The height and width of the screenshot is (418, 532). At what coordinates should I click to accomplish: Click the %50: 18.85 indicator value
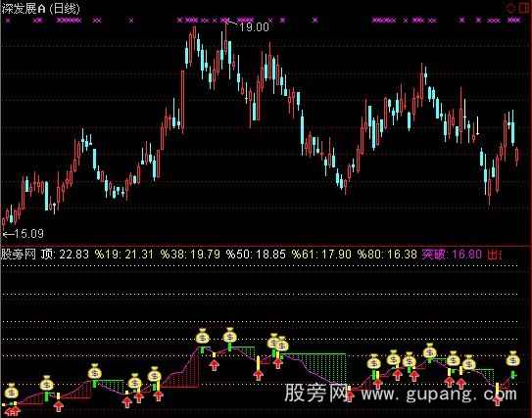coord(256,254)
